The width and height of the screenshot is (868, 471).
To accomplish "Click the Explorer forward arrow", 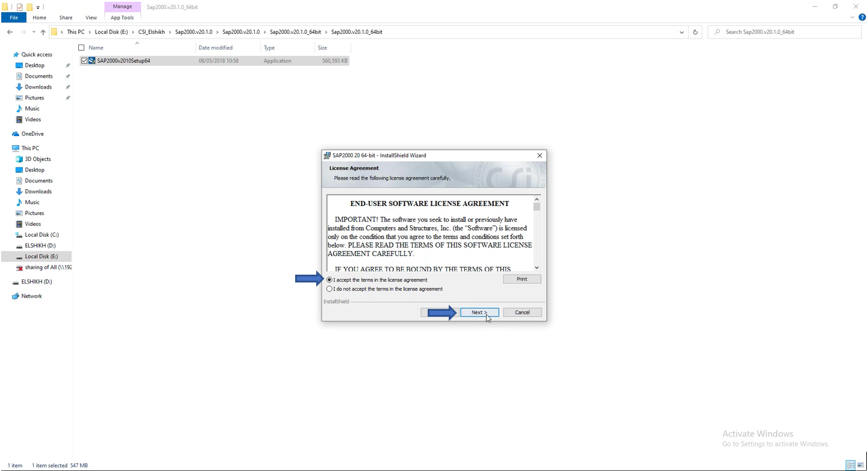I will coord(23,32).
